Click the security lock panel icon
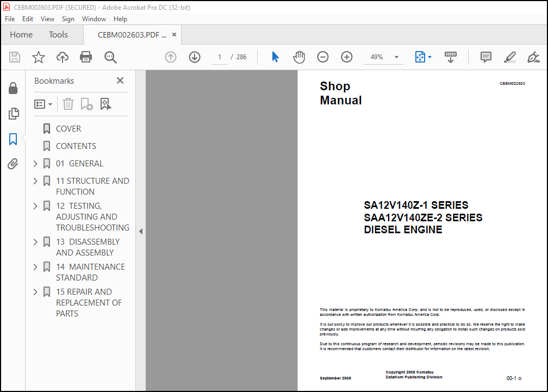 pos(13,89)
